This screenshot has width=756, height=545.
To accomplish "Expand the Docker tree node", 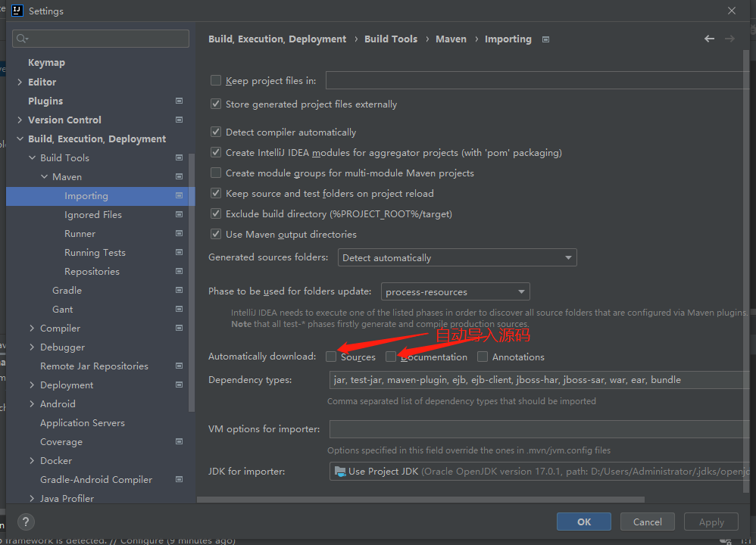I will [32, 461].
